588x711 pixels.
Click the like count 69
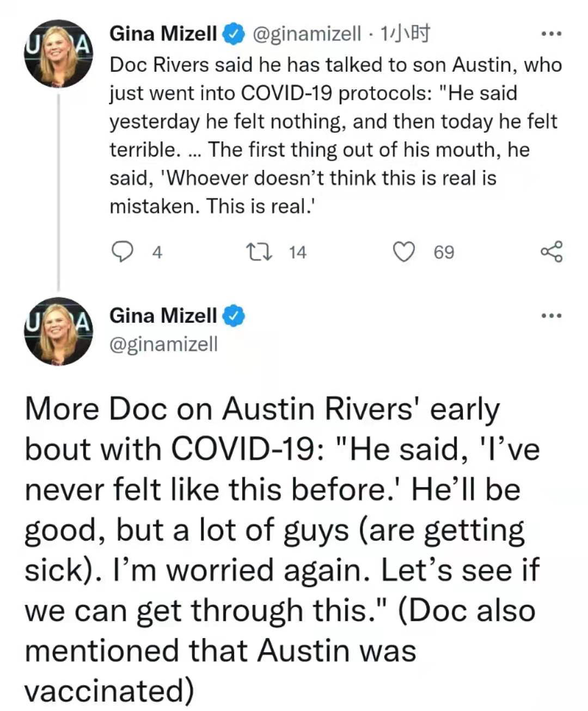click(444, 253)
